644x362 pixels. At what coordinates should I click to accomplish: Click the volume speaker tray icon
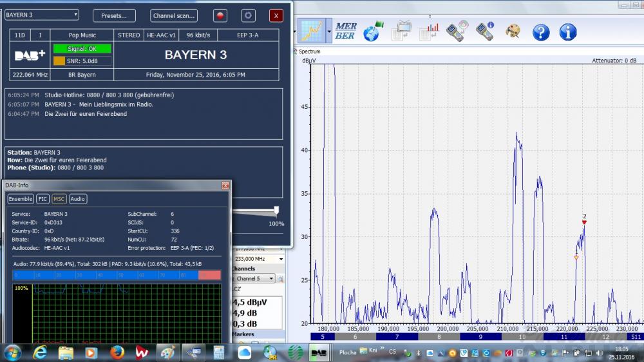coord(599,353)
